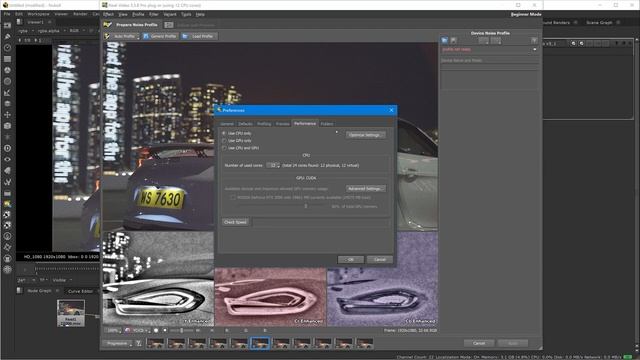This screenshot has width=640, height=360.
Task: Select the Use GPU only option
Action: click(224, 141)
